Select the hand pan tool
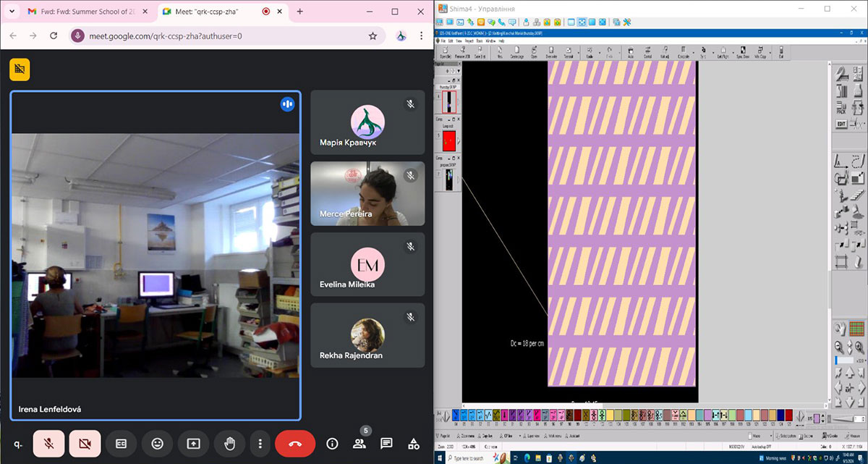868x464 pixels. coord(841,329)
